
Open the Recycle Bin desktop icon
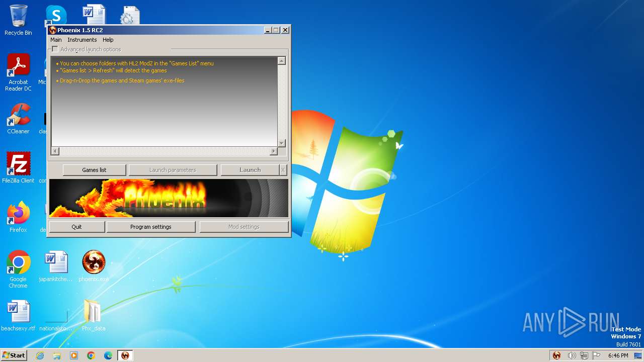[x=18, y=20]
